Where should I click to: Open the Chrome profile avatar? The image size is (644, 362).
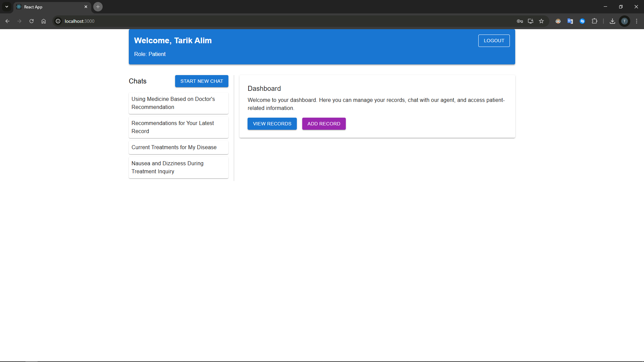click(x=625, y=21)
